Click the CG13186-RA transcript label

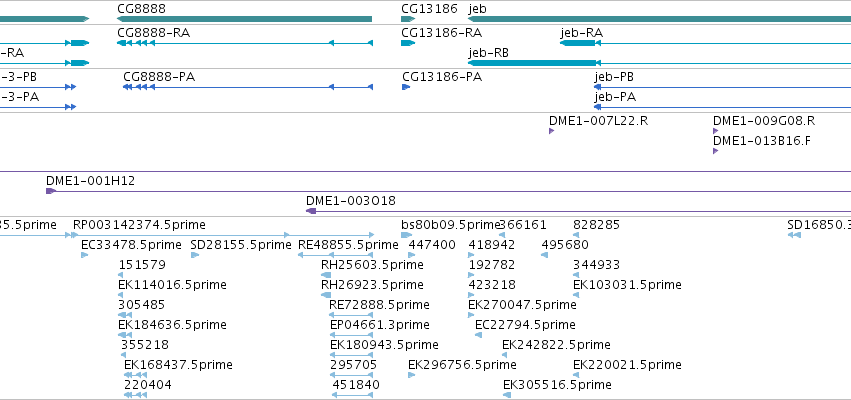click(441, 33)
